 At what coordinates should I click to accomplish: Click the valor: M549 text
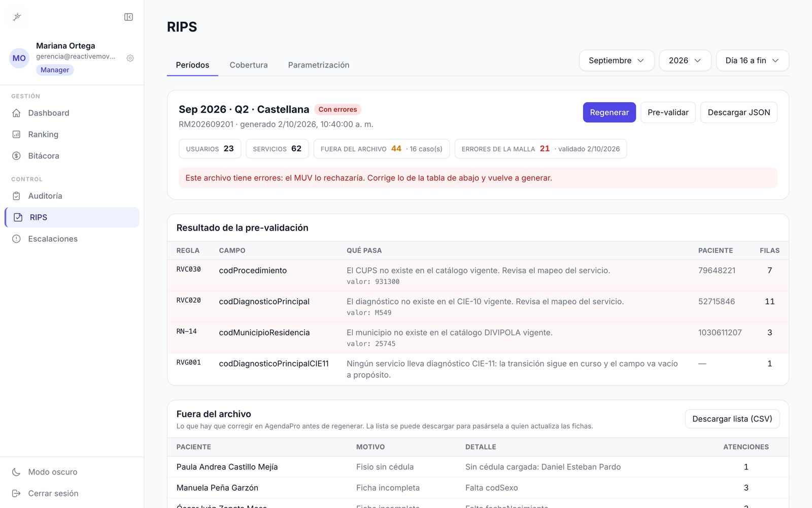pyautogui.click(x=369, y=312)
